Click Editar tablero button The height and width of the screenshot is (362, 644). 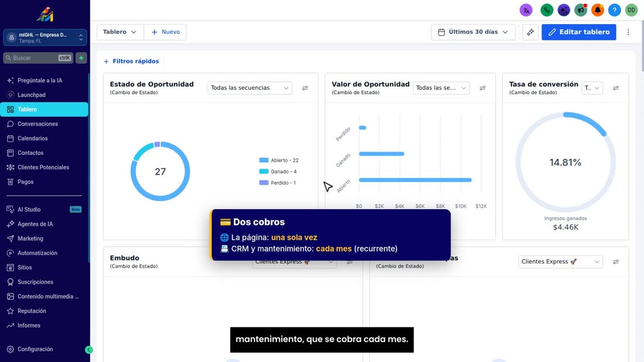pyautogui.click(x=578, y=32)
